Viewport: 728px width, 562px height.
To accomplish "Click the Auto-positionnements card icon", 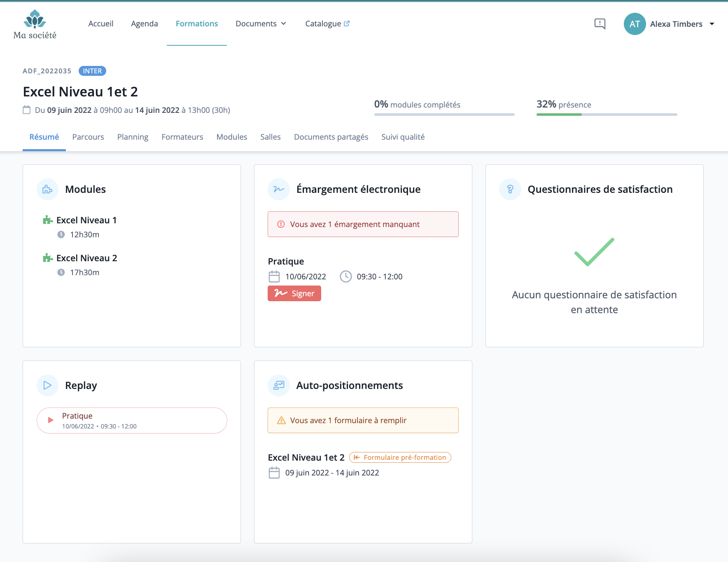I will [x=279, y=385].
